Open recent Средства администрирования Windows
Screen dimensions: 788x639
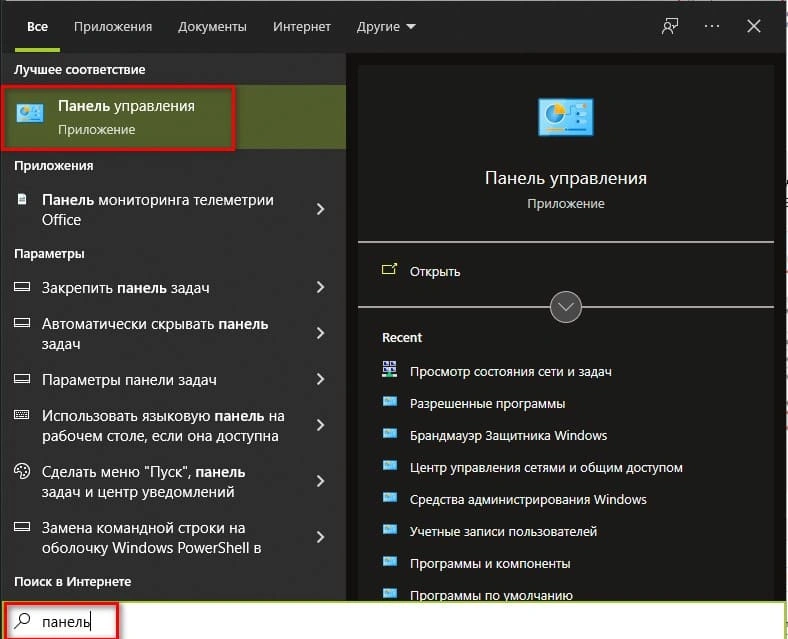click(528, 500)
